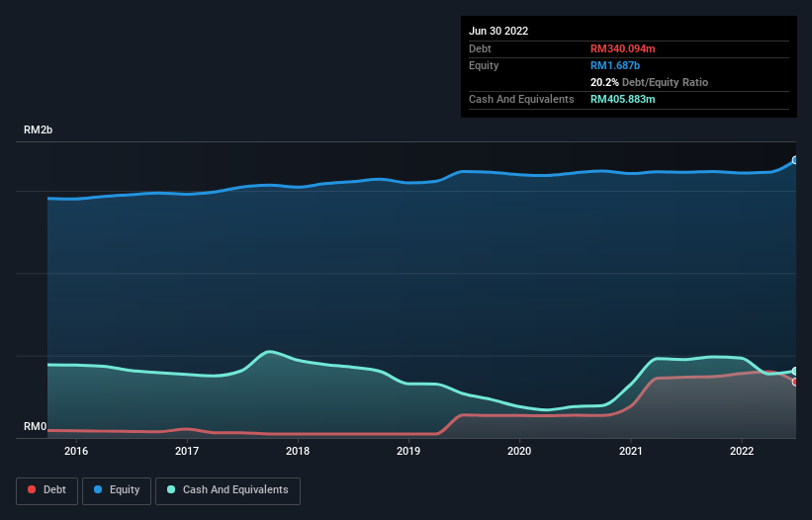
Task: Click the 2018 x-axis label
Action: tap(298, 451)
